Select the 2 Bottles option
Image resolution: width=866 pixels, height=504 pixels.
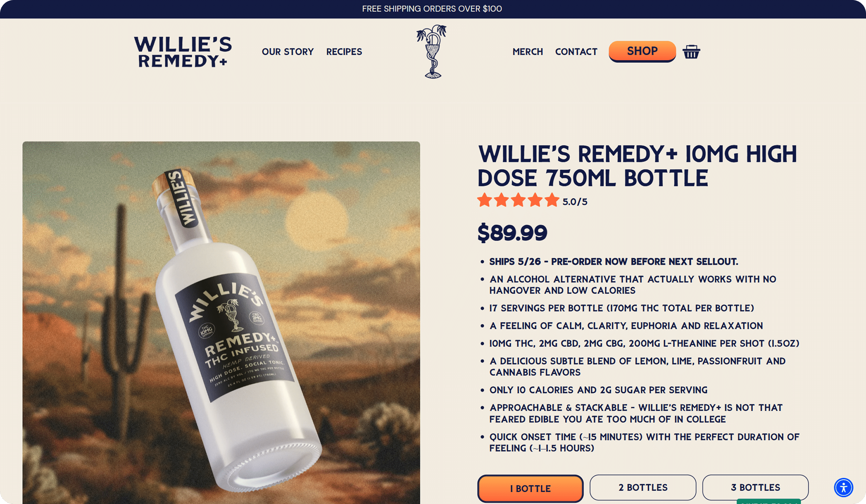pyautogui.click(x=643, y=487)
